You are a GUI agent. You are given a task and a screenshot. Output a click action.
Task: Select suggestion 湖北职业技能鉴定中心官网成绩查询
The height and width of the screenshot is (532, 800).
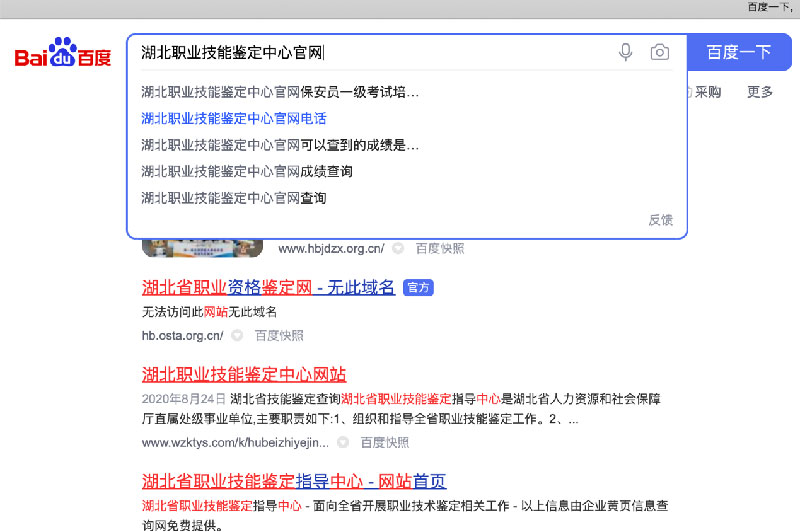click(247, 171)
